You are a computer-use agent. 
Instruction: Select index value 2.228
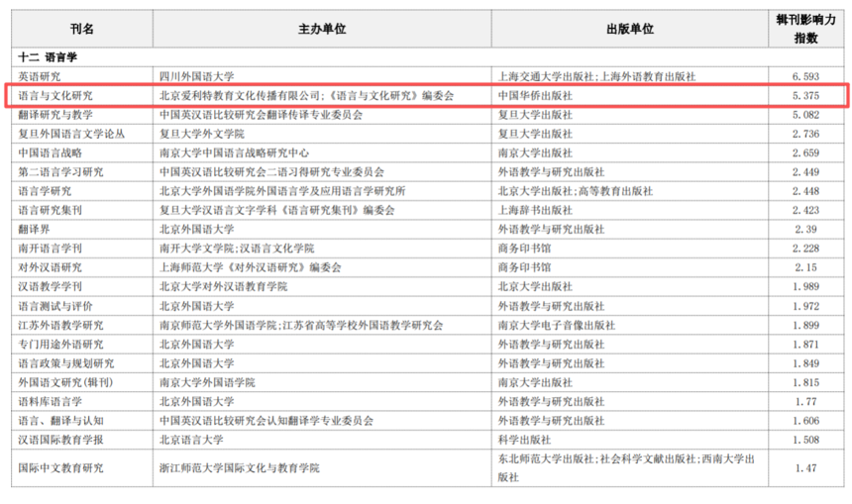[x=805, y=249]
